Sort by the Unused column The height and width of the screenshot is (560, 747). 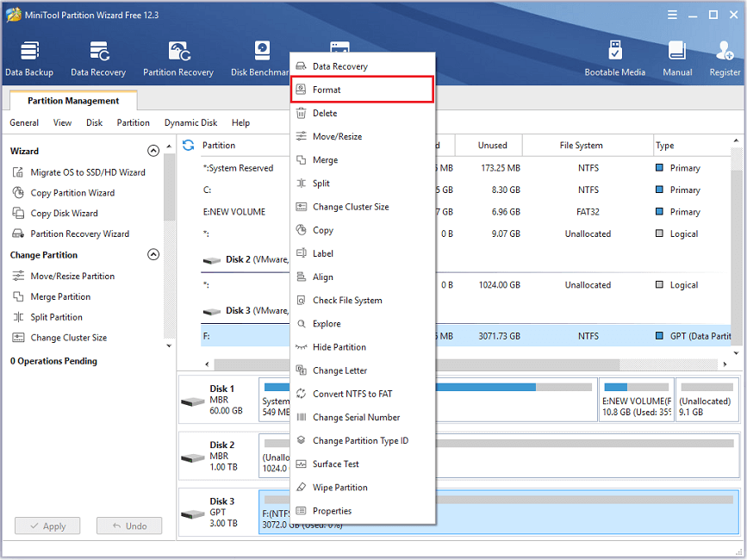coord(489,146)
